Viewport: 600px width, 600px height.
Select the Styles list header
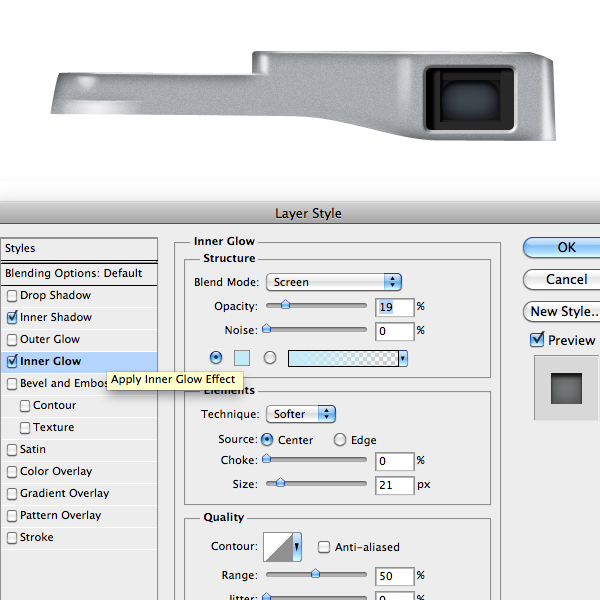(79, 249)
